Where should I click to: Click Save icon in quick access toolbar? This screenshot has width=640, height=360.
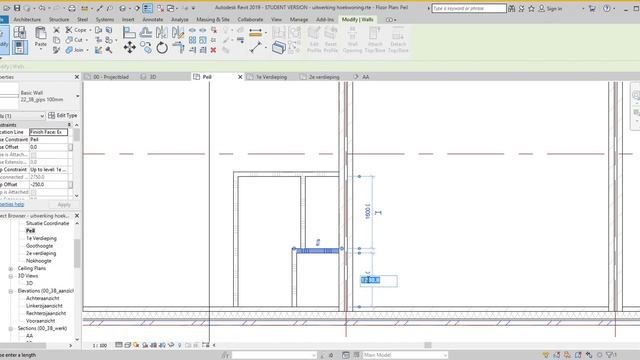[x=17, y=8]
